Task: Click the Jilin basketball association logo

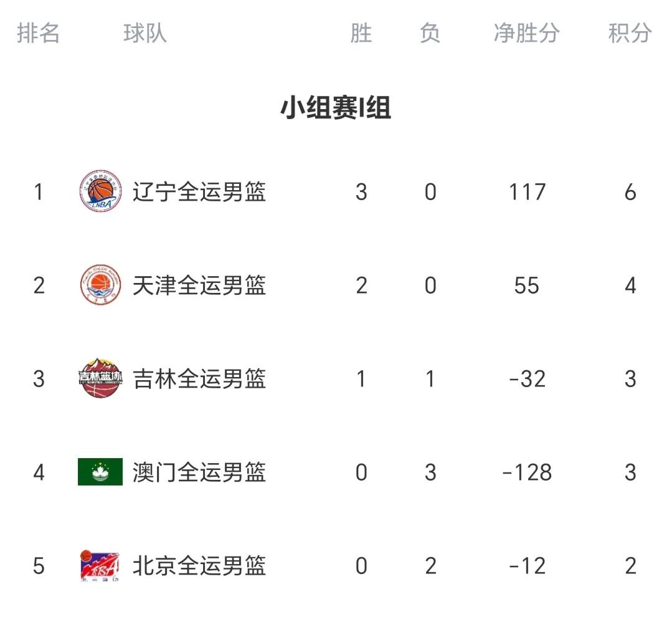Action: pos(100,378)
